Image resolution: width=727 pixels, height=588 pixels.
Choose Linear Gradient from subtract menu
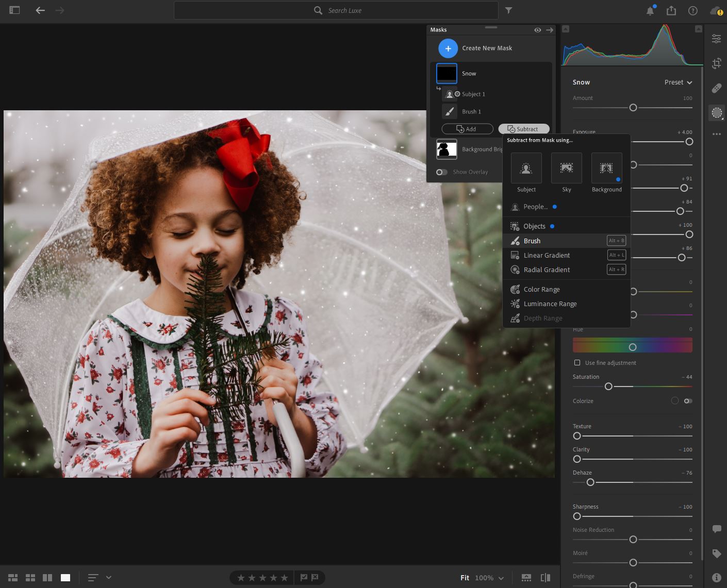(547, 255)
